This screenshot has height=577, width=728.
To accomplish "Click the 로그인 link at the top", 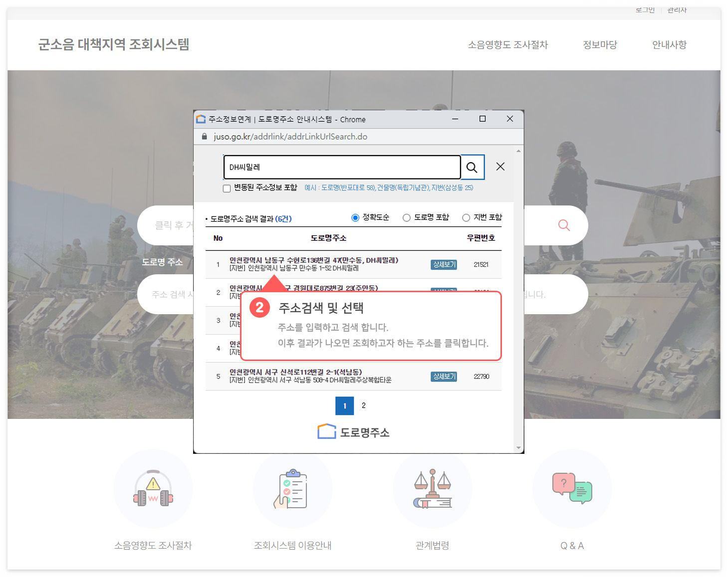I will [644, 9].
